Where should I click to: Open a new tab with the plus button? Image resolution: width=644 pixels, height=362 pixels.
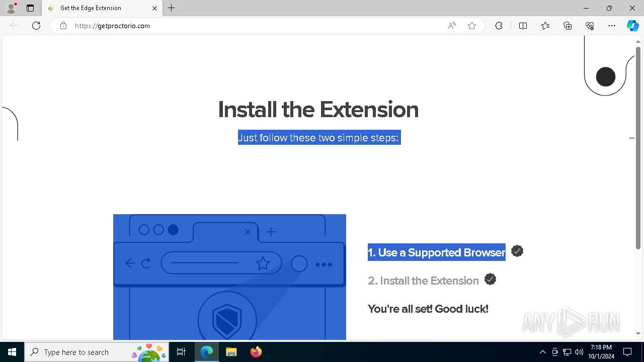click(172, 8)
